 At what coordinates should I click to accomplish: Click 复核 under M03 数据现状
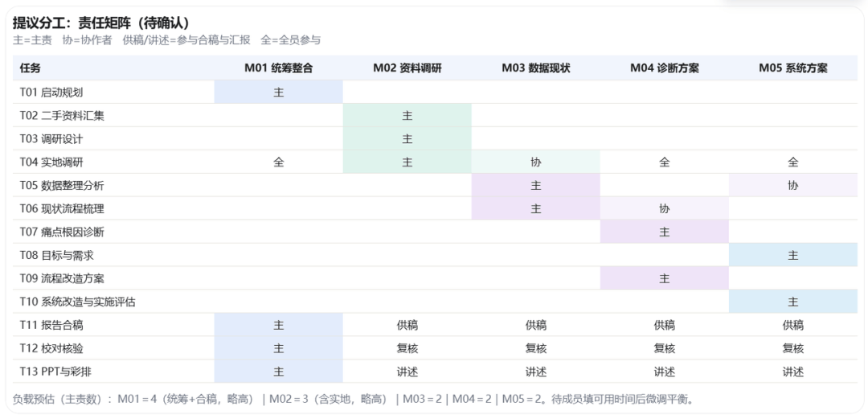click(536, 348)
